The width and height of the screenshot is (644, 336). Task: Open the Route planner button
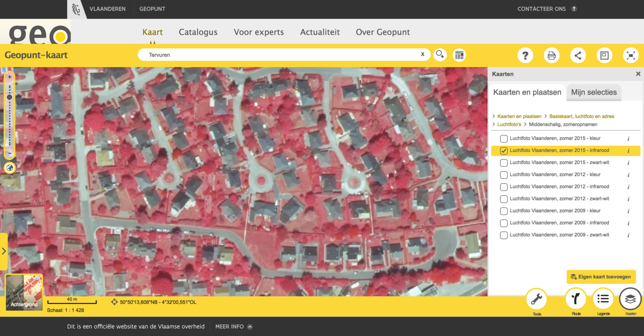576,299
